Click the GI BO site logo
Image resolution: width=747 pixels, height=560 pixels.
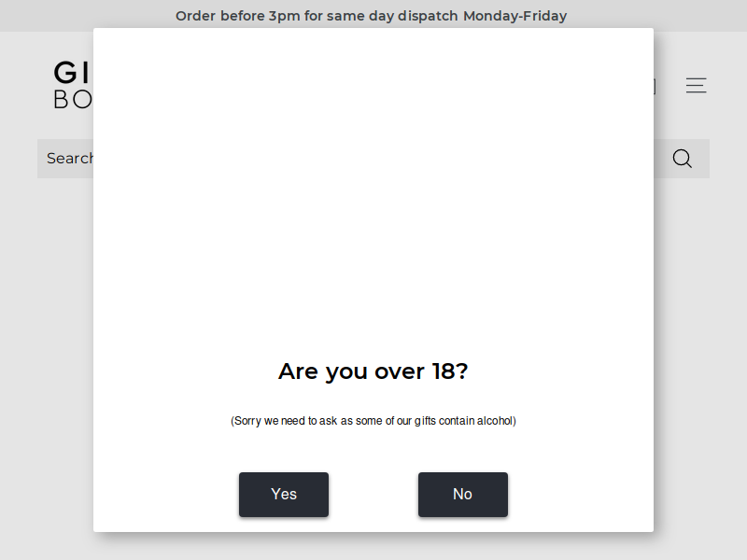point(73,85)
